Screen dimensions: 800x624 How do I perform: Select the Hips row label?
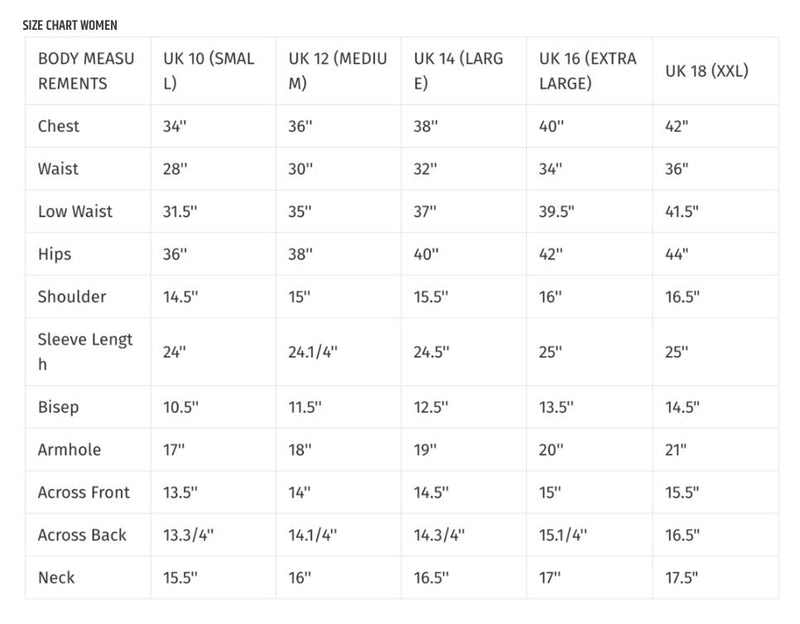(x=55, y=254)
